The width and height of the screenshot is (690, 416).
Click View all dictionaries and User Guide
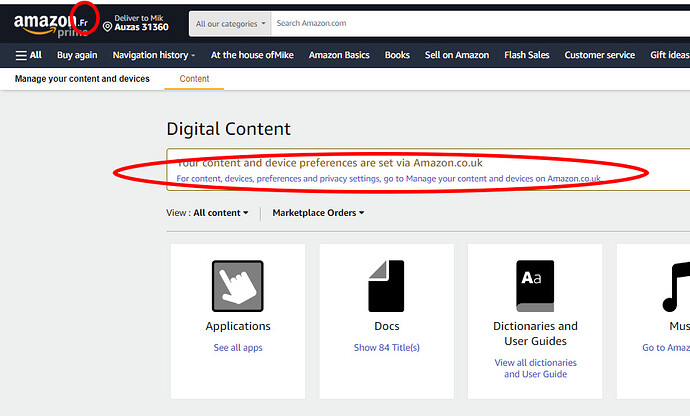point(535,368)
